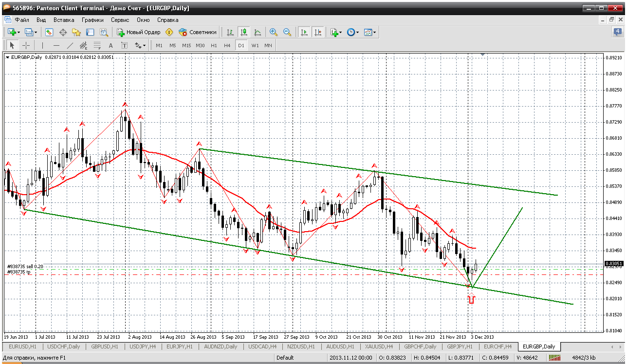
Task: Expand the triangle beside EURGBP,Daily chart title
Action: [x=7, y=57]
